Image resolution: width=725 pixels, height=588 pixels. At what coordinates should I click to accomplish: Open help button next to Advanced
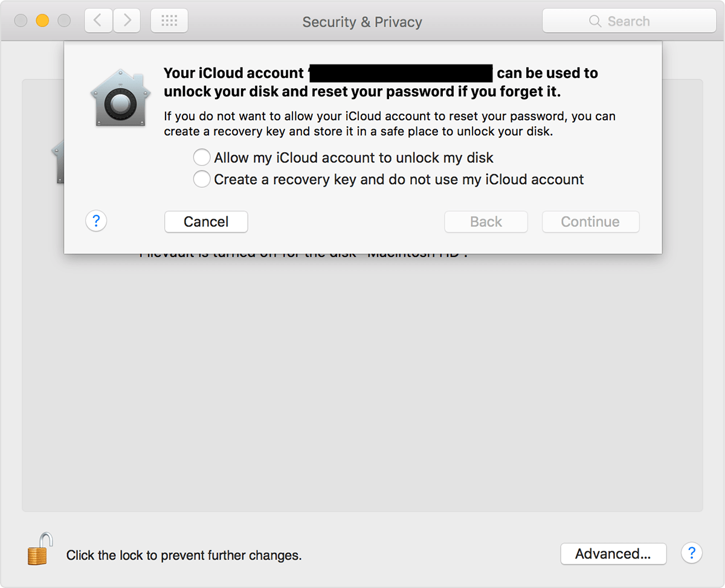[x=691, y=553]
